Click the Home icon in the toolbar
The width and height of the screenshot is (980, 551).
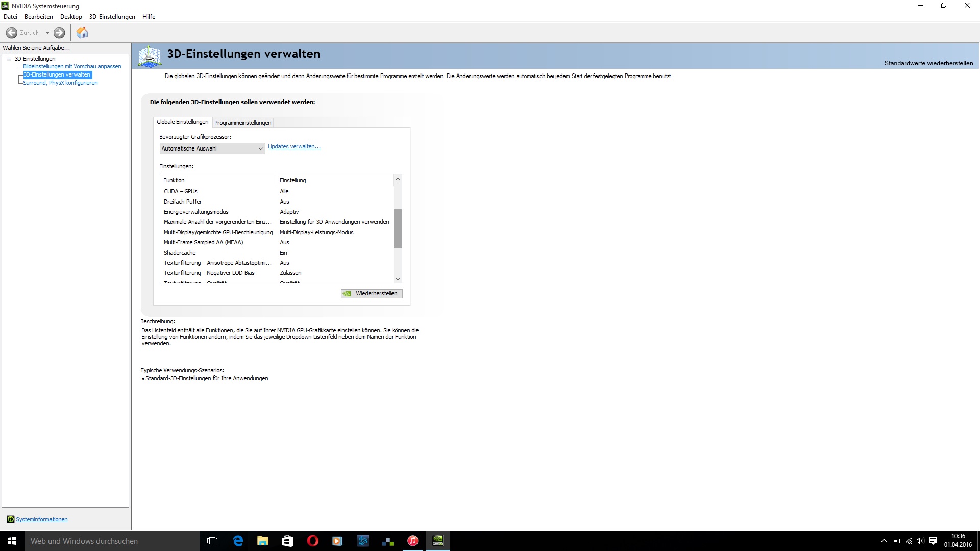point(82,33)
